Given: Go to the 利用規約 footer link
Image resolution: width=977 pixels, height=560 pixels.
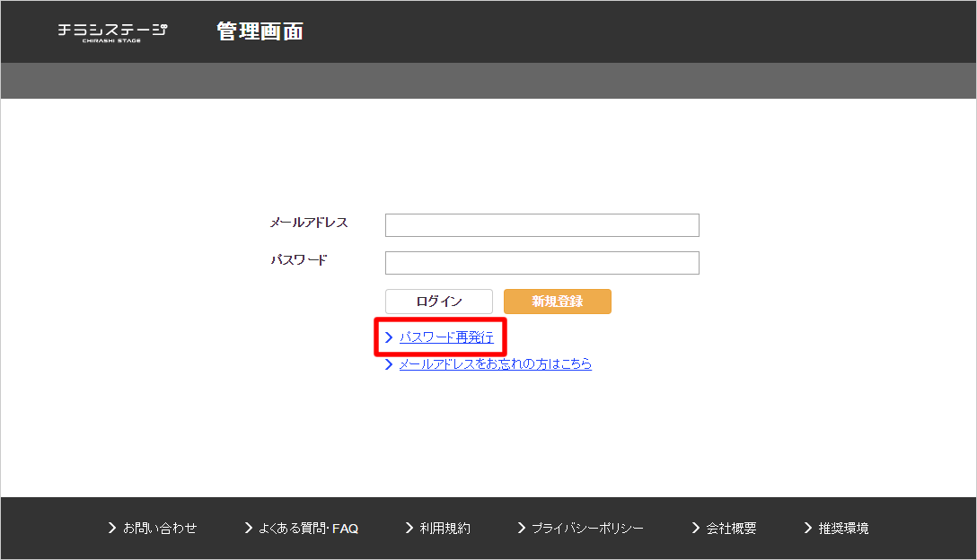Looking at the screenshot, I should point(444,529).
